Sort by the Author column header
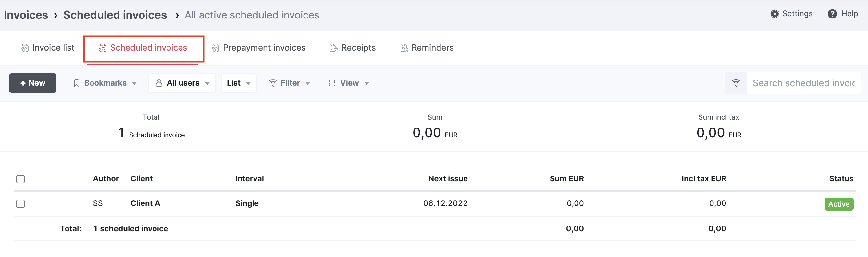868x257 pixels. [106, 179]
